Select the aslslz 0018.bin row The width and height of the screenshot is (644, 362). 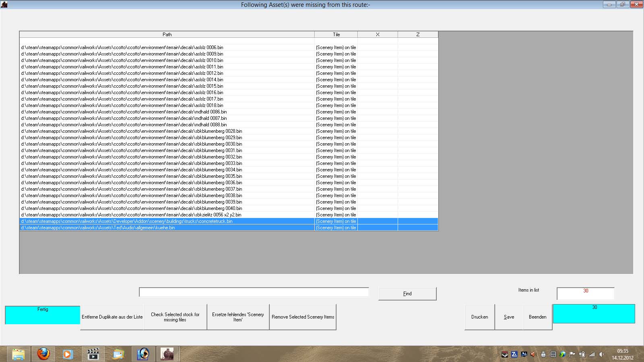(229, 105)
